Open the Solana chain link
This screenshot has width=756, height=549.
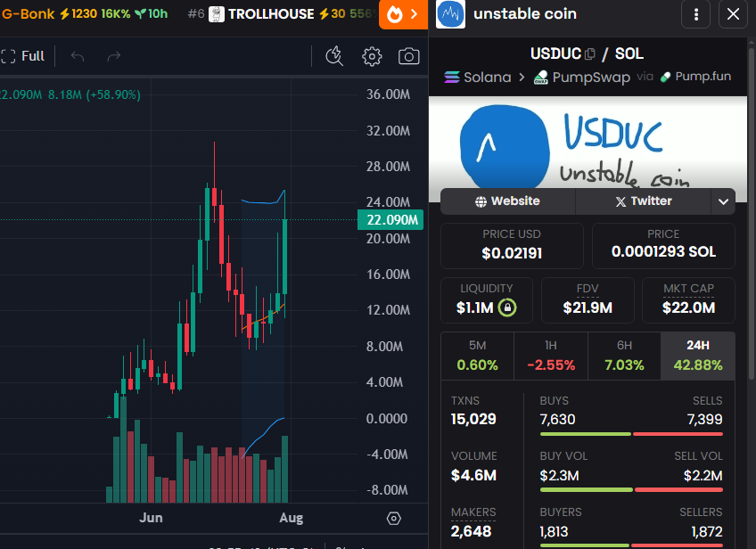tap(477, 78)
